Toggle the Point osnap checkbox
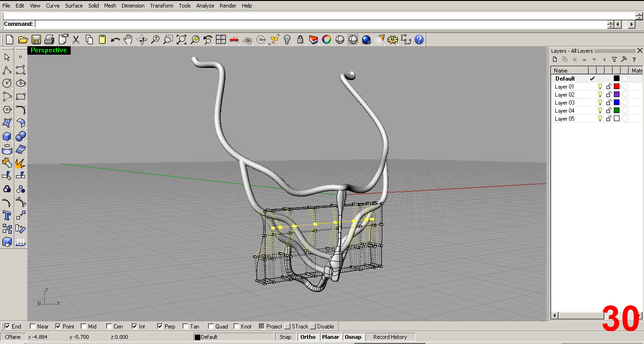 (x=58, y=326)
